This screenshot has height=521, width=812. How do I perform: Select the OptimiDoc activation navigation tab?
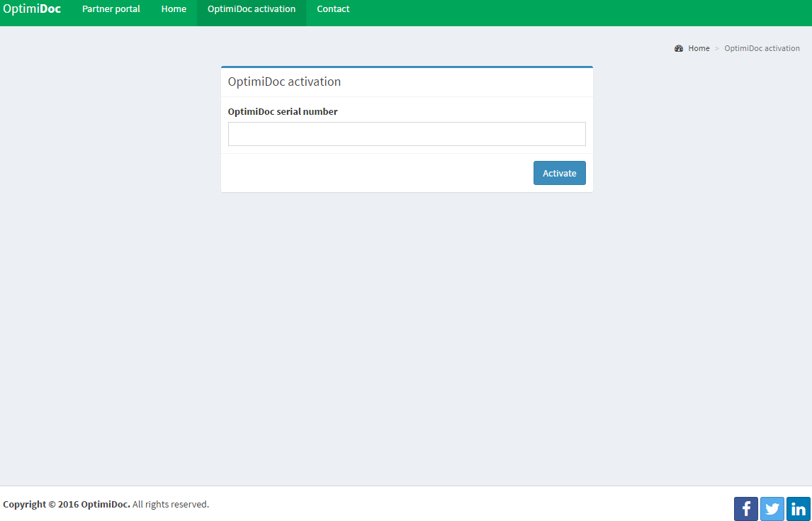coord(252,10)
